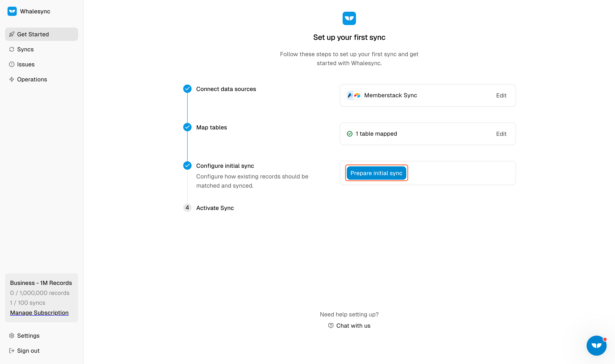Open the Syncs page from the sidebar
The height and width of the screenshot is (364, 615).
pos(25,49)
